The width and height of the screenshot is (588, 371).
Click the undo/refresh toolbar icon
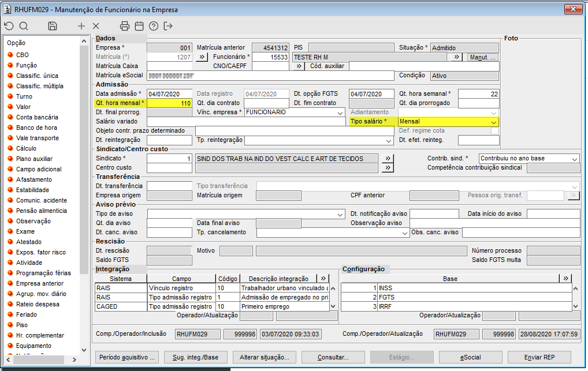tap(9, 26)
